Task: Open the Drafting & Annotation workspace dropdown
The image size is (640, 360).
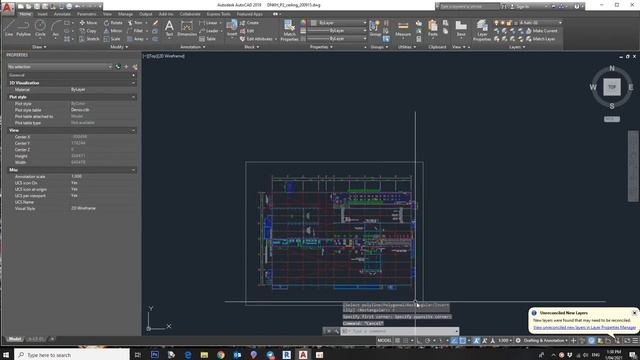Action: click(545, 340)
